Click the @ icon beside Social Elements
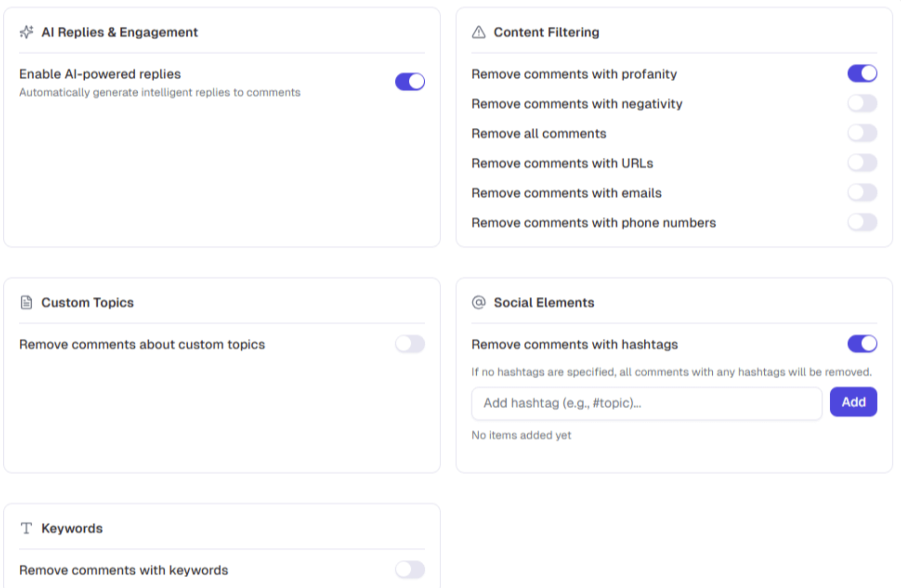901x588 pixels. 479,302
